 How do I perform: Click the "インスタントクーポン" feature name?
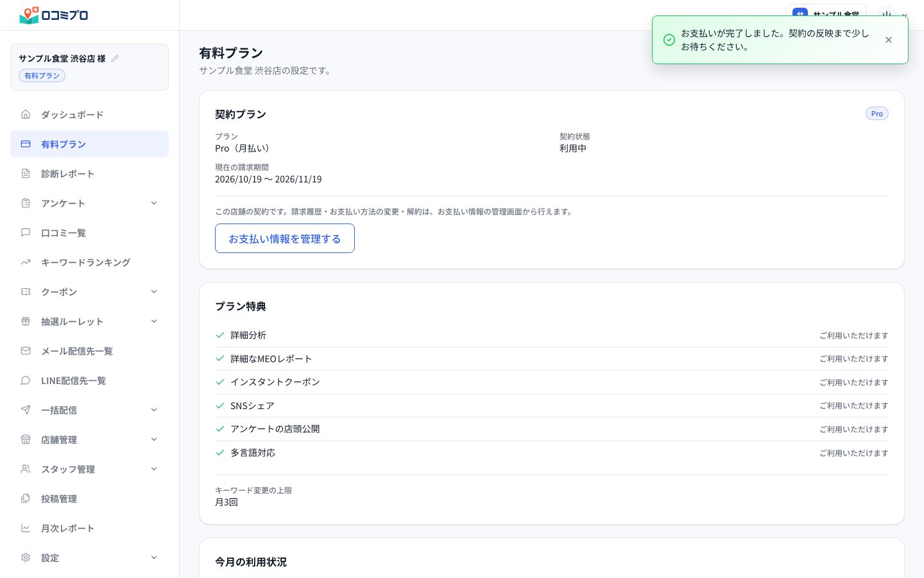(275, 382)
